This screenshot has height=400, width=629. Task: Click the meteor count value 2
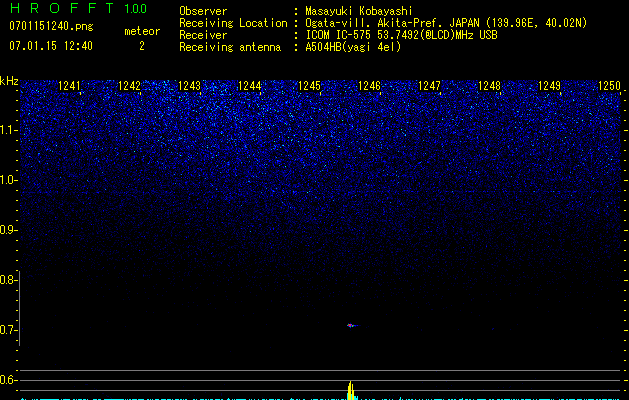pos(142,46)
